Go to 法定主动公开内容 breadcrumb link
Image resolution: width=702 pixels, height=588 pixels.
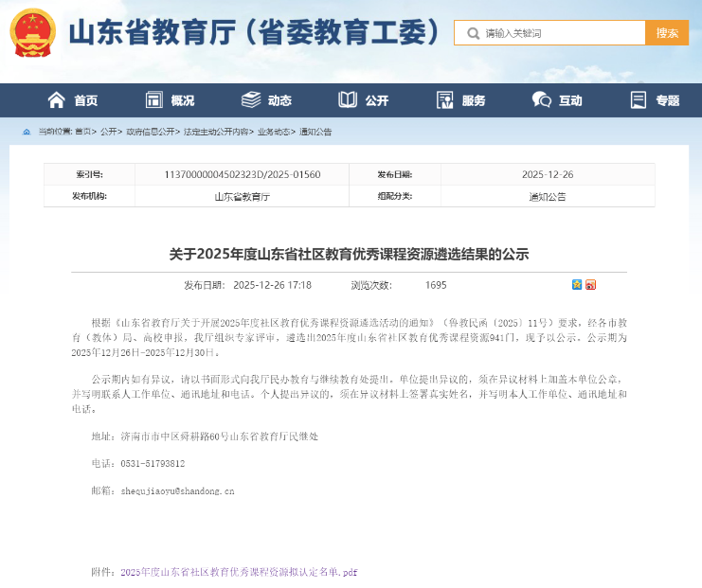click(x=216, y=132)
